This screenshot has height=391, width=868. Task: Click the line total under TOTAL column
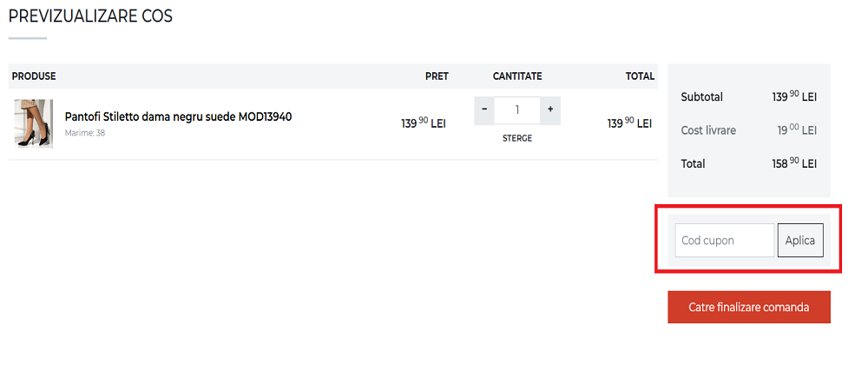coord(628,123)
